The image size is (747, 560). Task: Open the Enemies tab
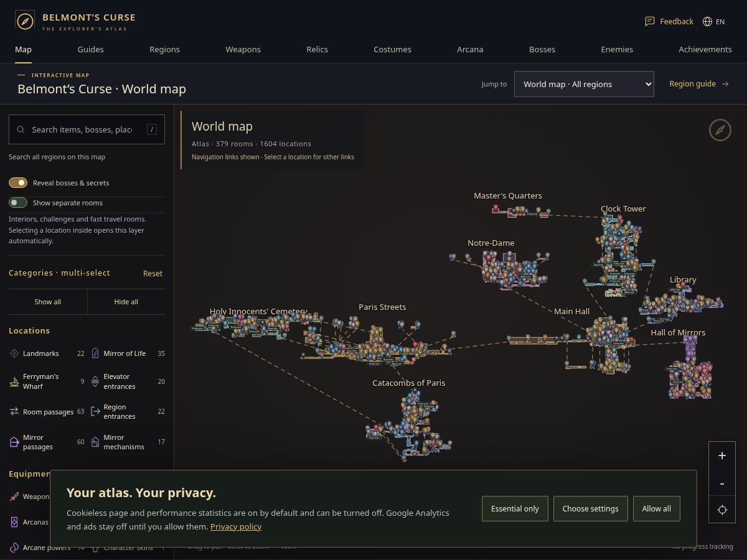(617, 49)
